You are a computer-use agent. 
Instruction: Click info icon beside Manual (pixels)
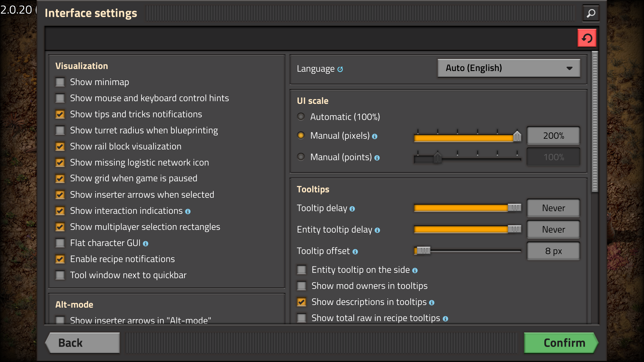pos(375,136)
